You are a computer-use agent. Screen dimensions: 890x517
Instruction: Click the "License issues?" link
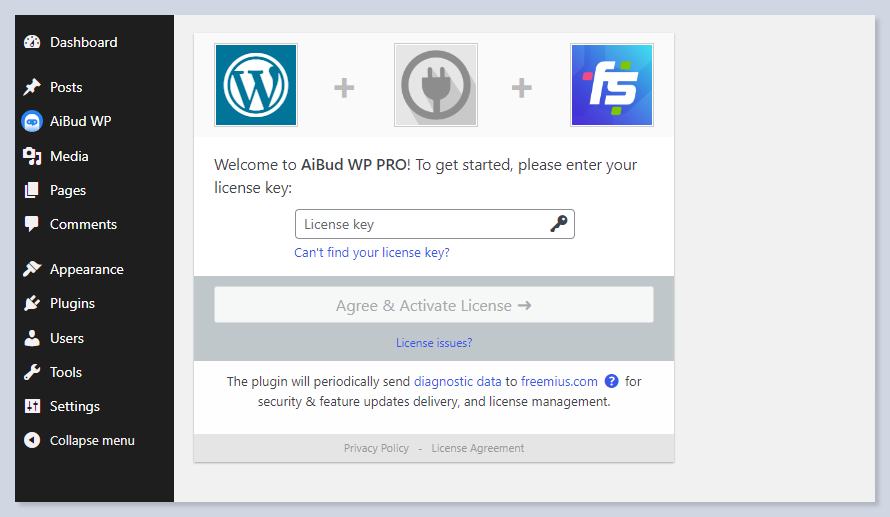coord(434,343)
